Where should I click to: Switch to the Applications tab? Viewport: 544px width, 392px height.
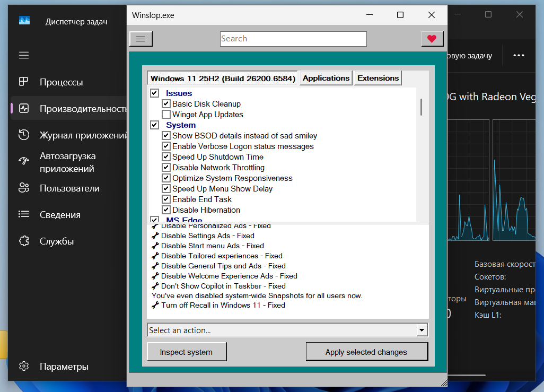coord(326,78)
